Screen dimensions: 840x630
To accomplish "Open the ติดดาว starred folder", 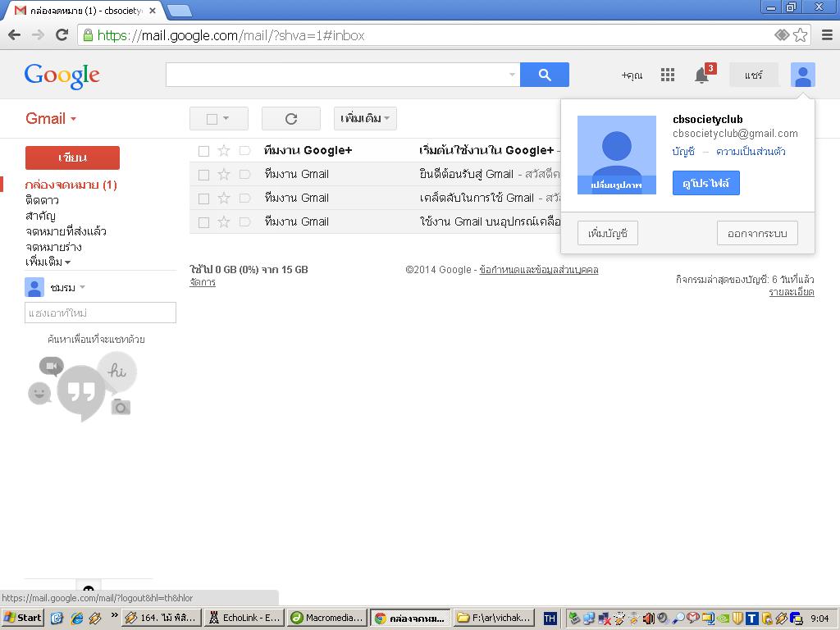I will pyautogui.click(x=43, y=200).
